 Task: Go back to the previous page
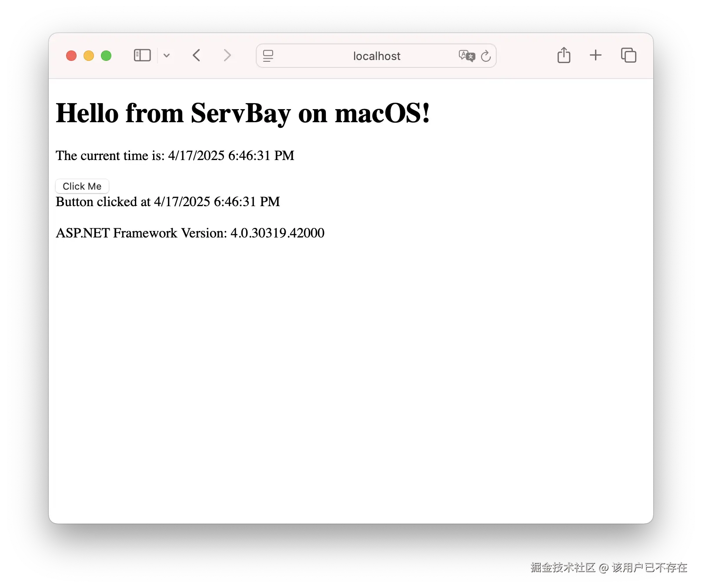[197, 56]
